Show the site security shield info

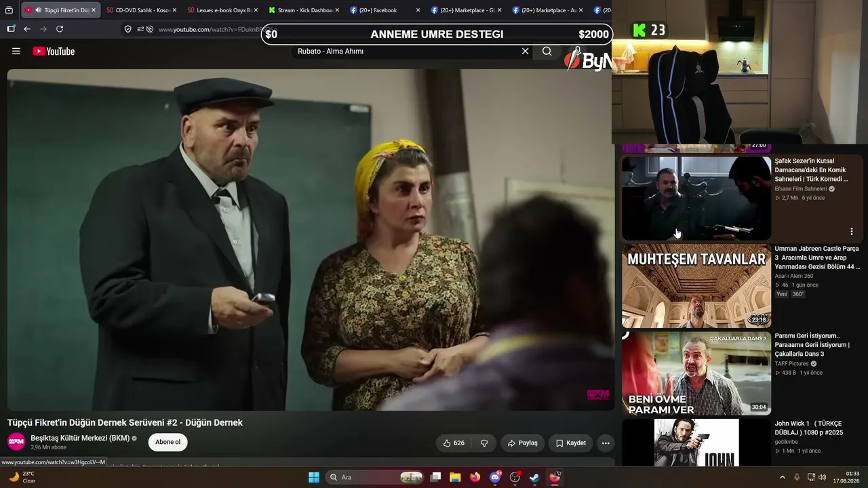point(127,29)
